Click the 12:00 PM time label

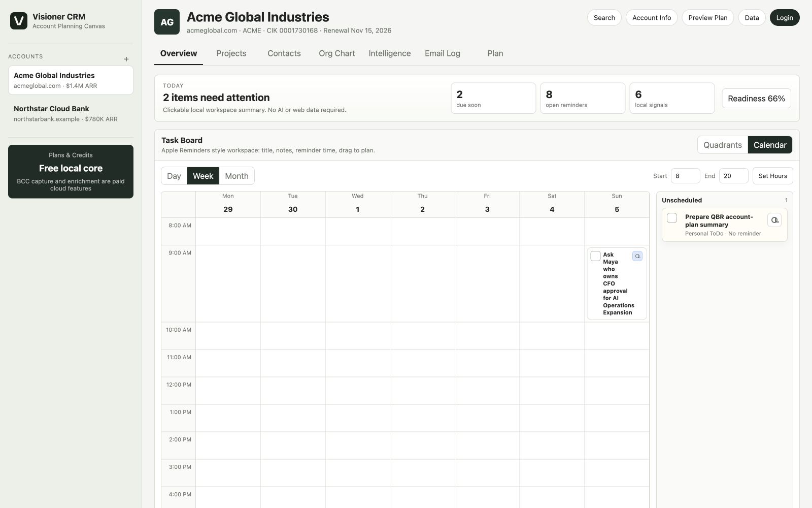[179, 385]
